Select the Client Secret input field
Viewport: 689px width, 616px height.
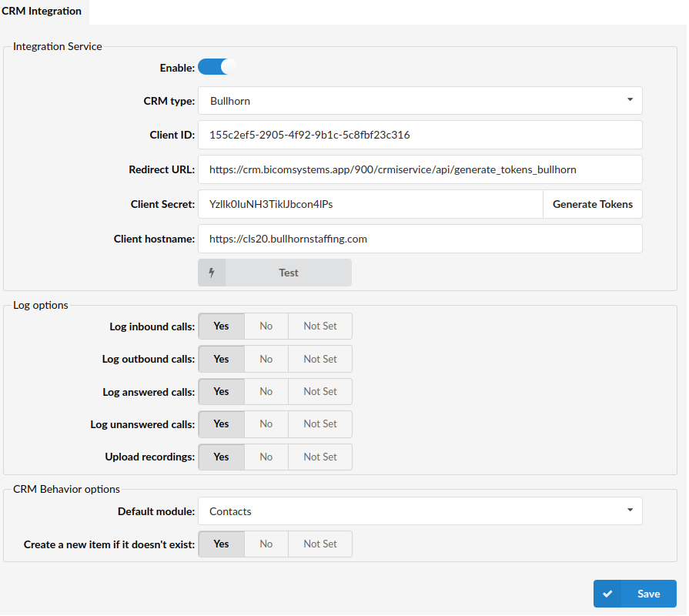click(371, 204)
